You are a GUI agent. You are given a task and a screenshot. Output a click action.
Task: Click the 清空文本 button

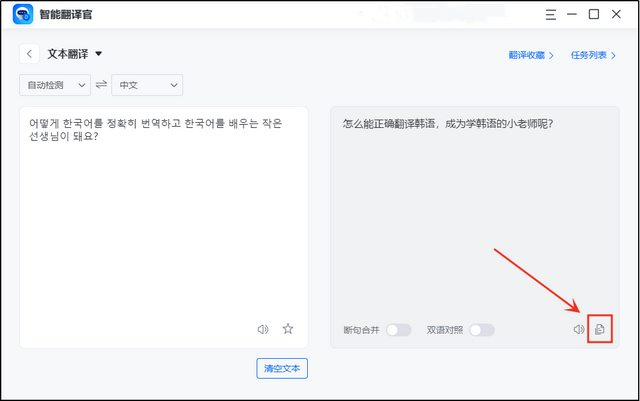282,368
